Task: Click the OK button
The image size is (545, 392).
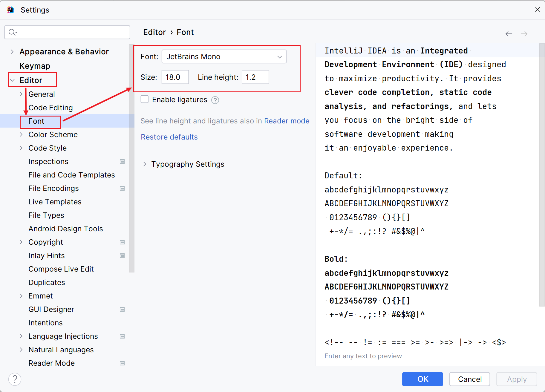Action: 422,379
